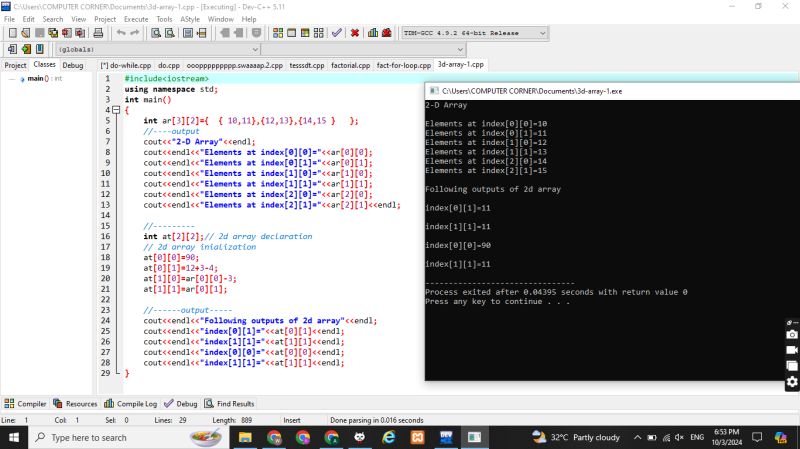Click the Windows Start button
This screenshot has height=449, width=800.
point(14,437)
